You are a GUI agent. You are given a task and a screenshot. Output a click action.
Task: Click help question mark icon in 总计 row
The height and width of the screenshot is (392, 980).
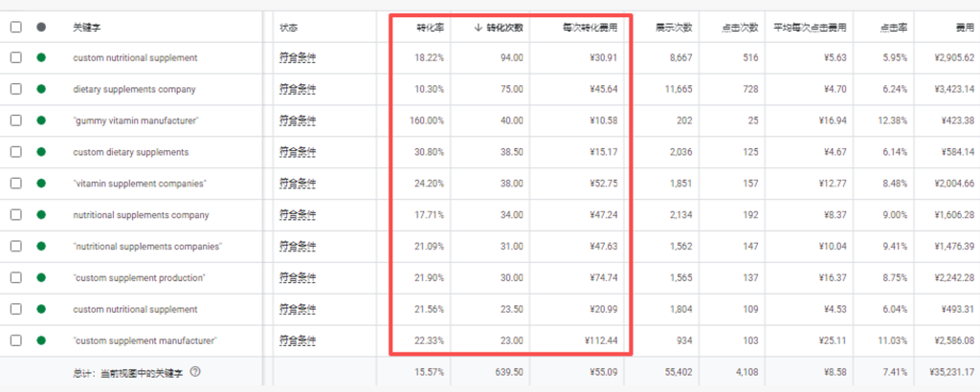coord(195,372)
